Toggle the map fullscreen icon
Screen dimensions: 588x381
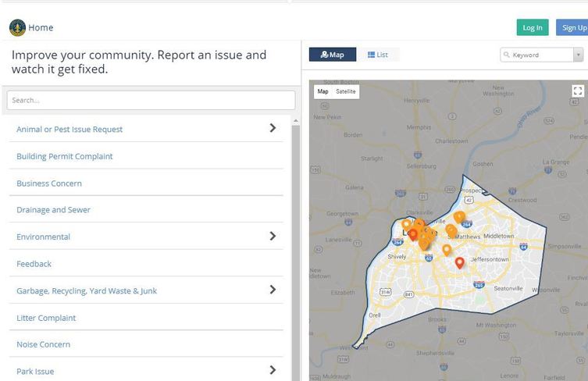click(x=578, y=91)
